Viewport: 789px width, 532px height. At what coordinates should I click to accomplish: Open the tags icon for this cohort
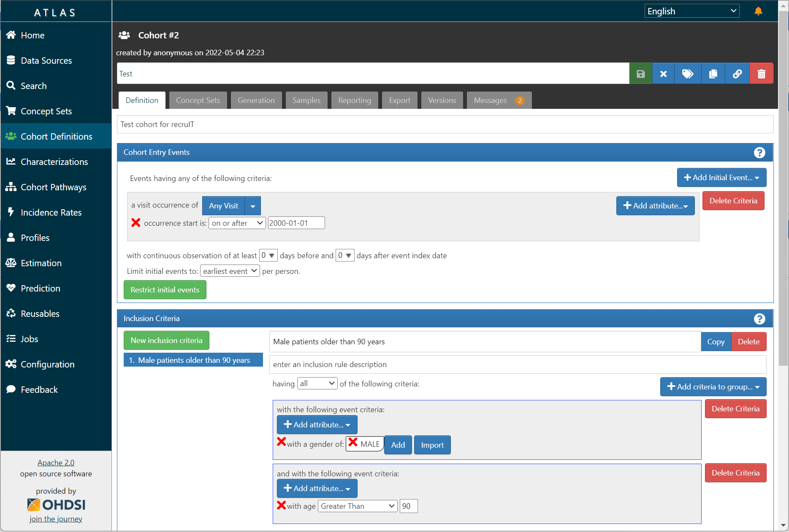coord(688,74)
